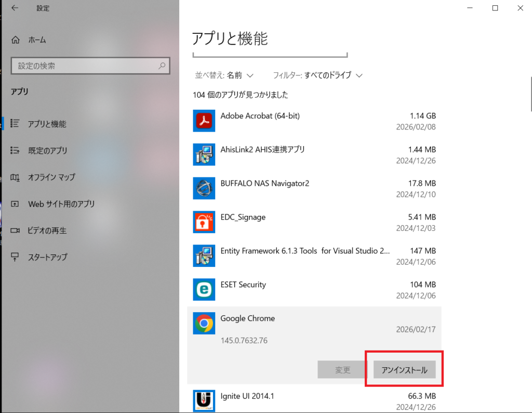
Task: Click the Ignite UI 2014.1 icon
Action: tap(204, 401)
